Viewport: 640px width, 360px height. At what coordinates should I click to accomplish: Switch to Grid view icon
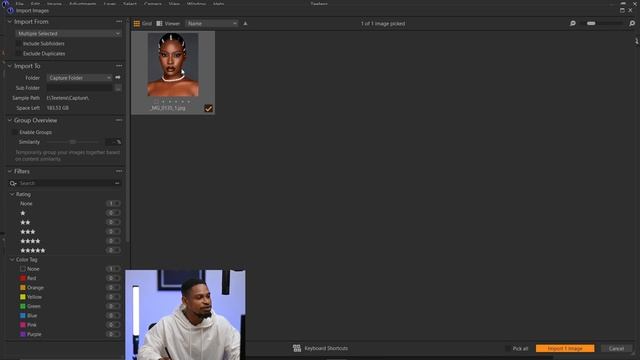(137, 24)
